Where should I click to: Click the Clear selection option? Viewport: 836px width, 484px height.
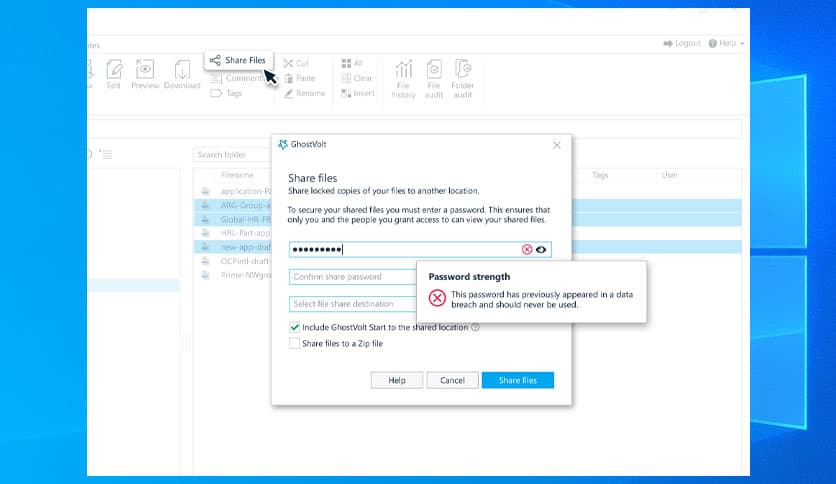tap(357, 78)
